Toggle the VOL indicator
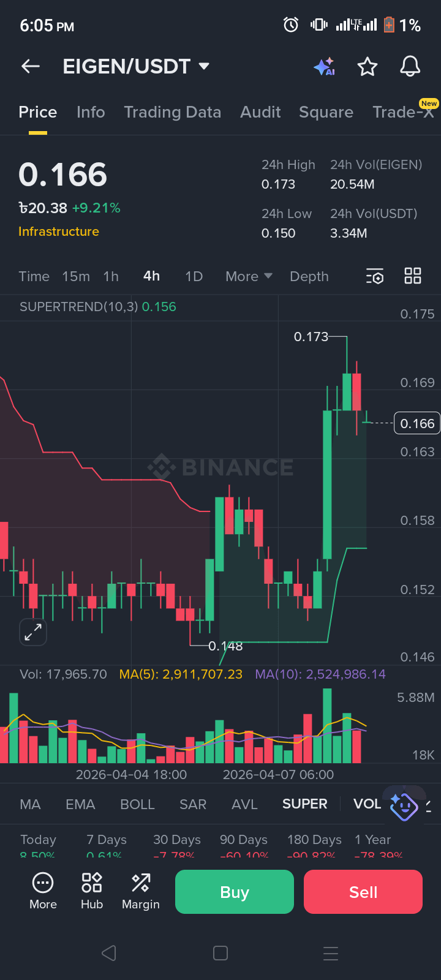441x980 pixels. point(367,804)
